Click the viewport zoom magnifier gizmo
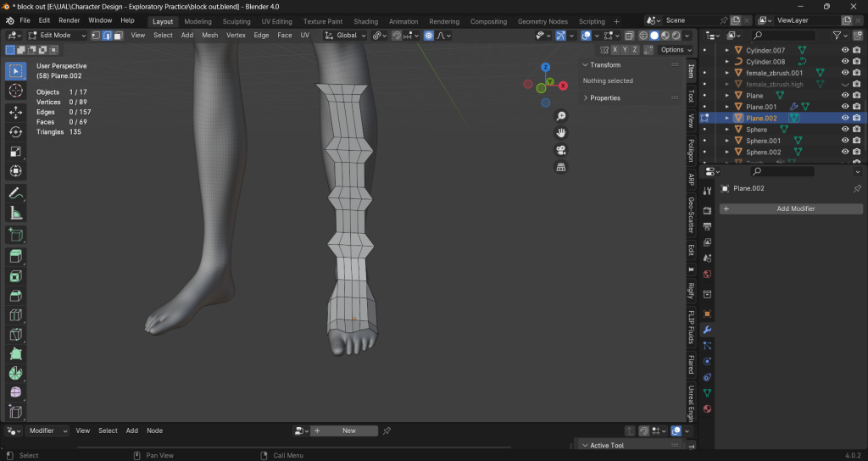The image size is (868, 461). 561,115
